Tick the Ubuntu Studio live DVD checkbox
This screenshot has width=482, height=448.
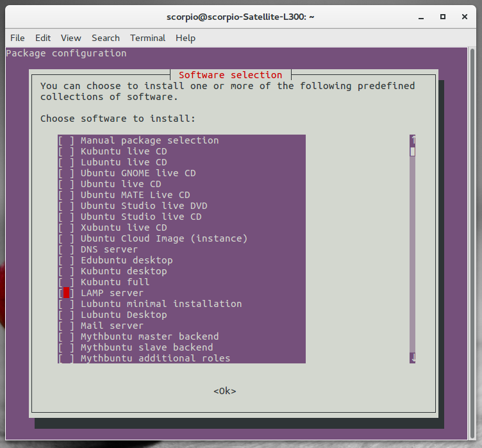(x=67, y=206)
